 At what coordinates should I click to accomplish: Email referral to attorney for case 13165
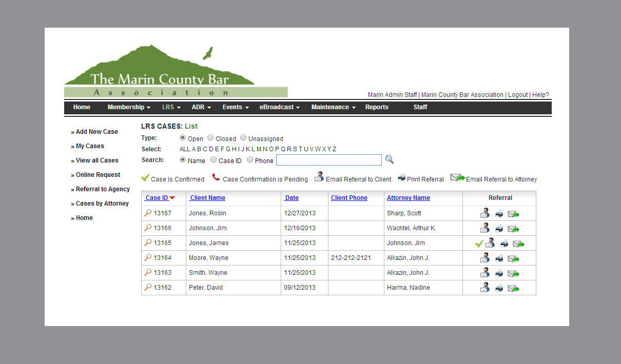click(x=518, y=244)
